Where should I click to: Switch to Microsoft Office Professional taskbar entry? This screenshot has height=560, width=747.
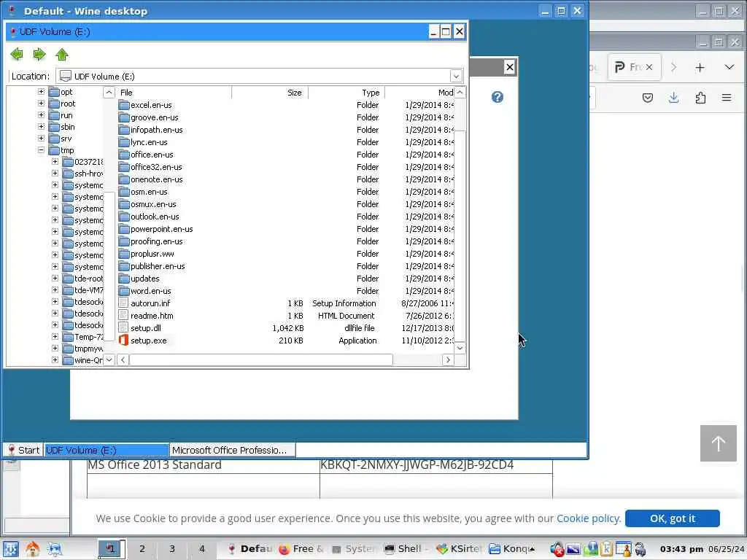233,450
